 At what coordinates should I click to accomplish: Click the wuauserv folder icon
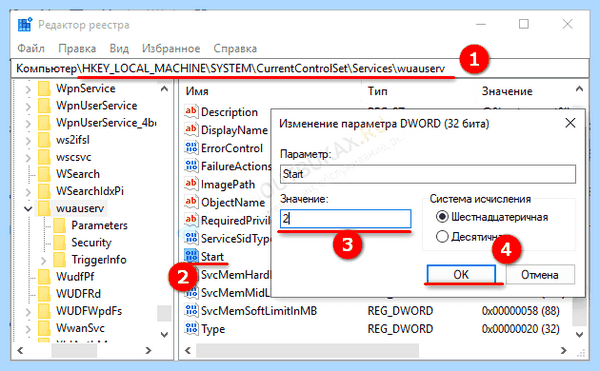(44, 208)
